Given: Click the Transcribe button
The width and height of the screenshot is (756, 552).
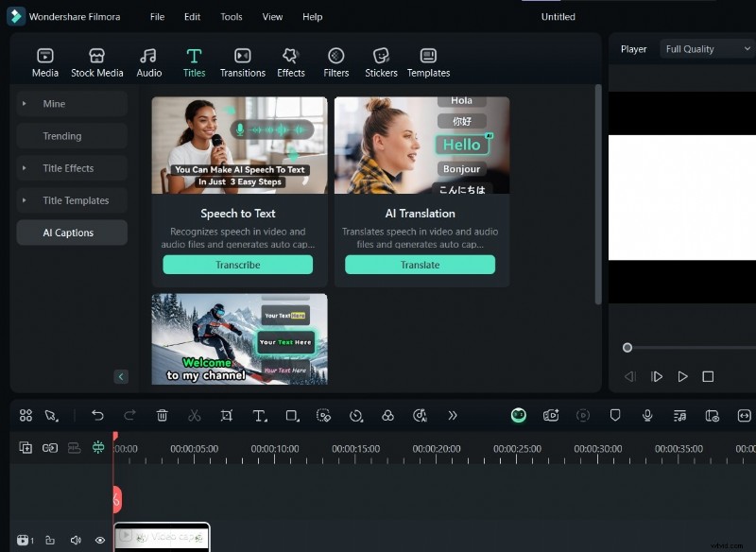Looking at the screenshot, I should [x=238, y=265].
